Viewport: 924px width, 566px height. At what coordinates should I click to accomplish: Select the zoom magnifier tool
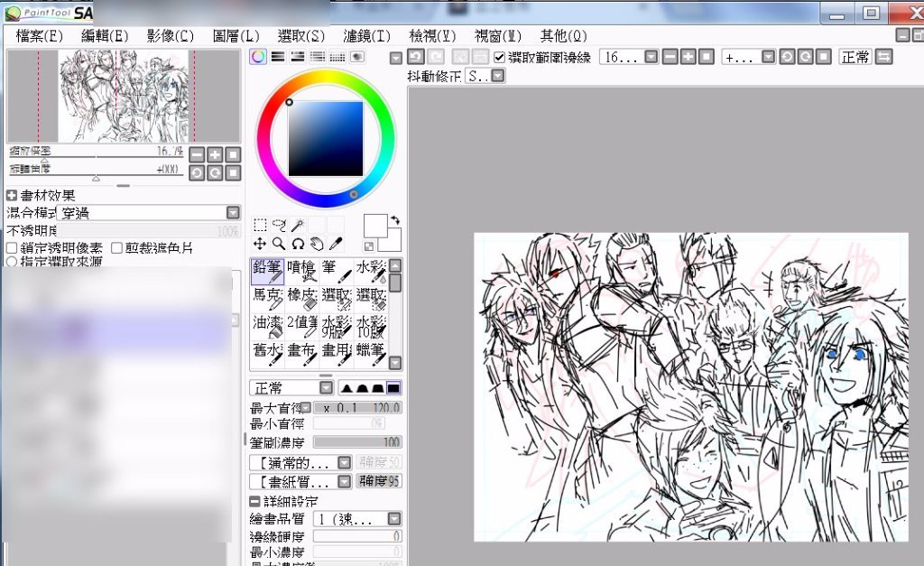(x=279, y=244)
